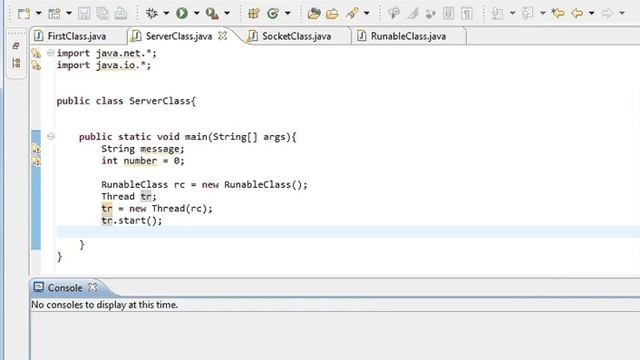Screen dimensions: 640x360
Task: Click the greyed Forward navigation arrow
Action: point(607,13)
